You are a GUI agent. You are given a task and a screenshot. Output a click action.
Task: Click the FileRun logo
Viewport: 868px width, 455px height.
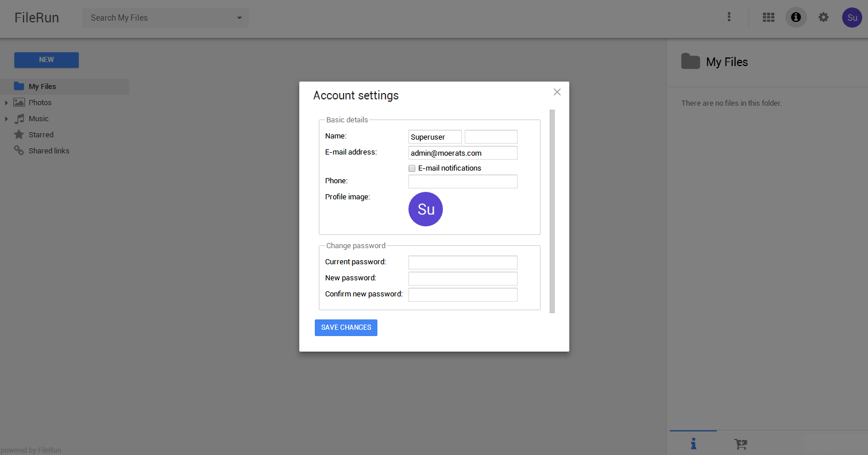click(37, 18)
